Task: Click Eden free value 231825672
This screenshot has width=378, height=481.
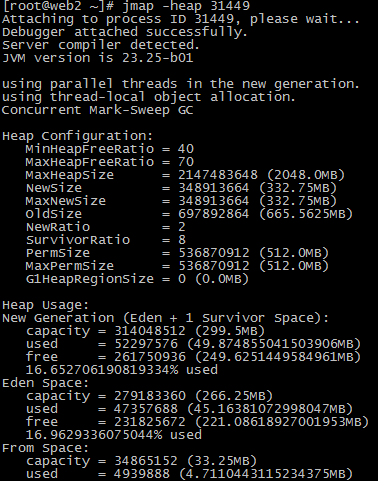Action: point(150,422)
